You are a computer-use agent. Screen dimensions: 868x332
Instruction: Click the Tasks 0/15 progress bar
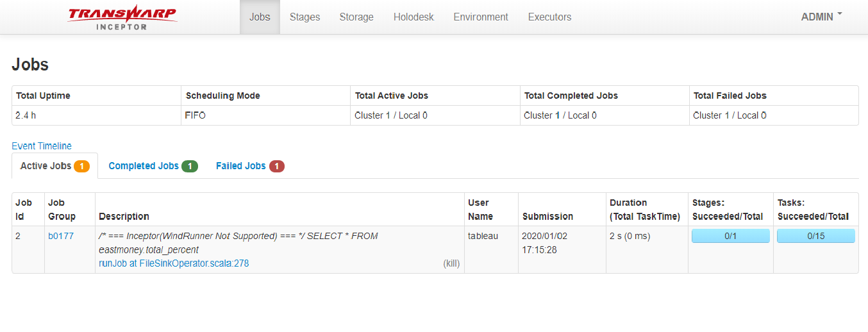tap(815, 236)
